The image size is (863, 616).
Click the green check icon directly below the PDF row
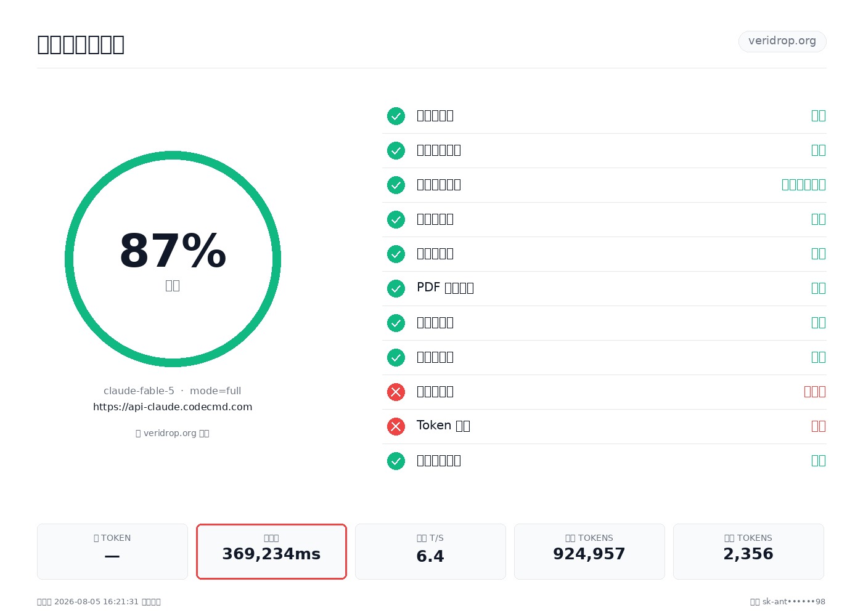pyautogui.click(x=396, y=323)
